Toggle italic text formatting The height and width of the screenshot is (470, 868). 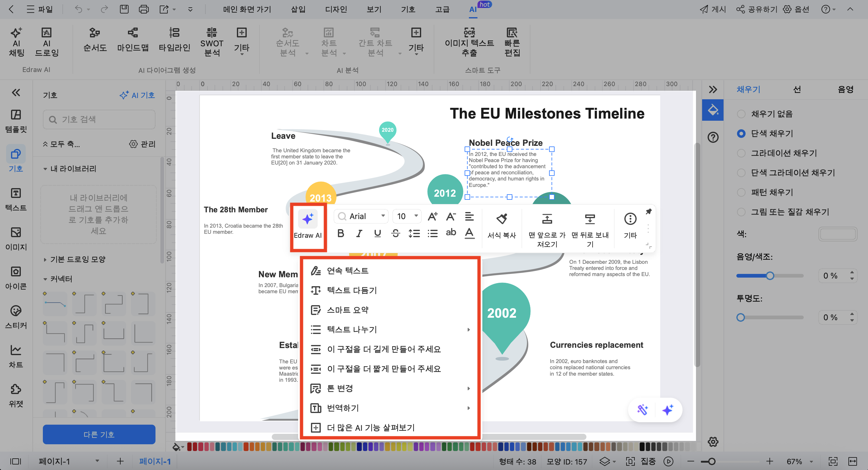359,233
